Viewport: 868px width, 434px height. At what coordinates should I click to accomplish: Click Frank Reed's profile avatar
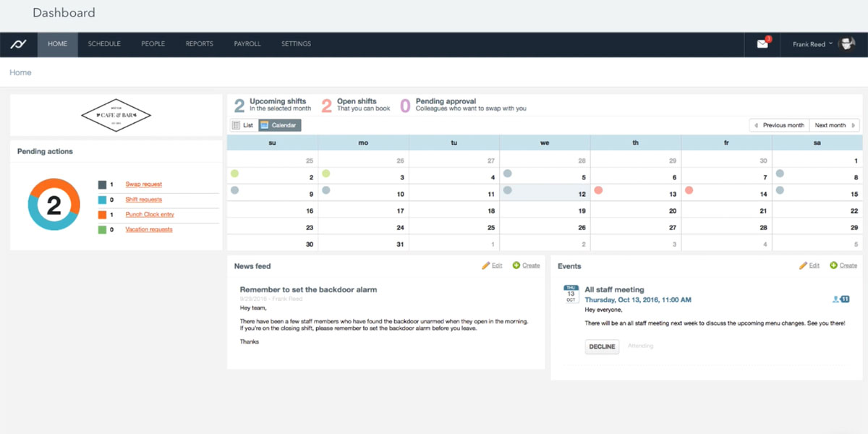846,44
